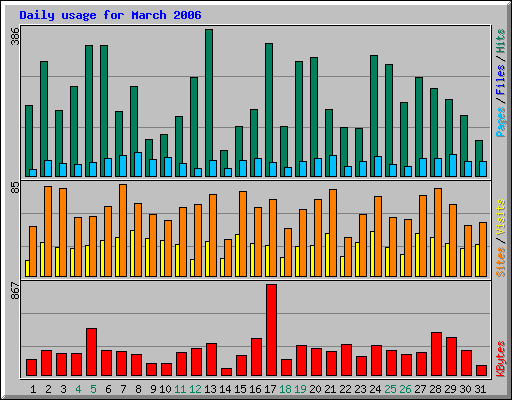Click the orange bar for day 21
This screenshot has width=512, height=400.
pos(333,233)
